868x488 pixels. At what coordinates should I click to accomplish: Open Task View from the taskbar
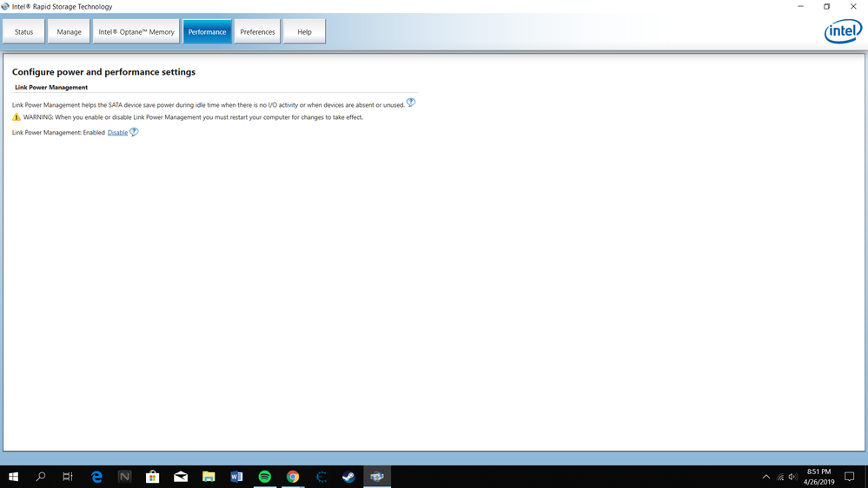point(68,477)
